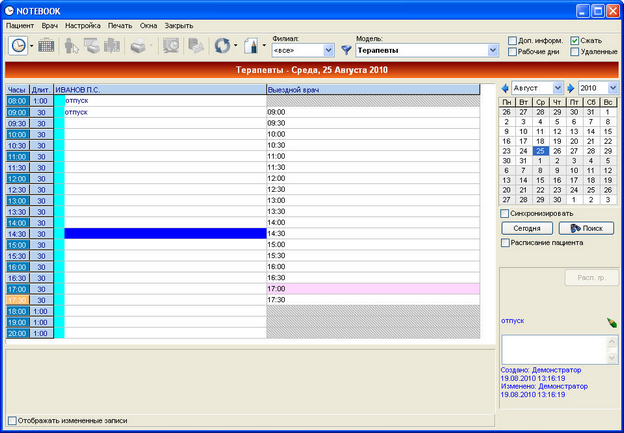Viewport: 624px width, 433px height.
Task: Open the dropdown arrow beside the clock icon
Action: click(32, 46)
